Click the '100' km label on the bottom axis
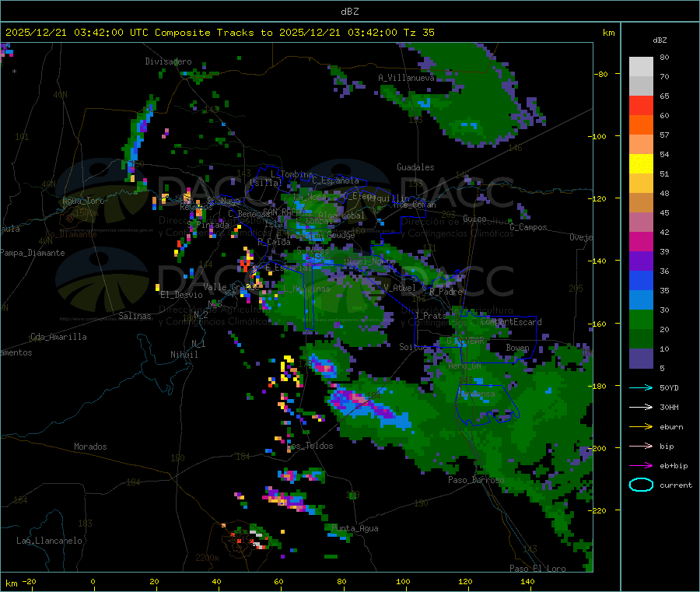Image resolution: width=700 pixels, height=592 pixels. pyautogui.click(x=403, y=581)
